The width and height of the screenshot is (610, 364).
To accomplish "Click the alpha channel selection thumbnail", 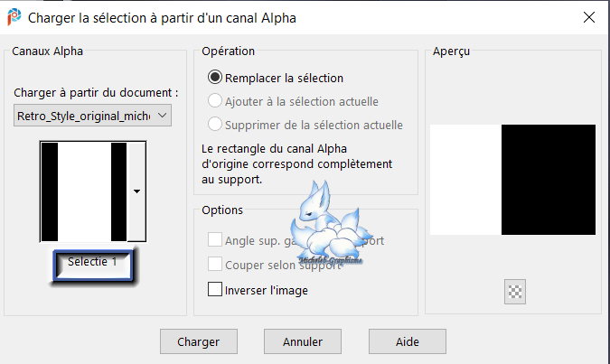I will [84, 191].
